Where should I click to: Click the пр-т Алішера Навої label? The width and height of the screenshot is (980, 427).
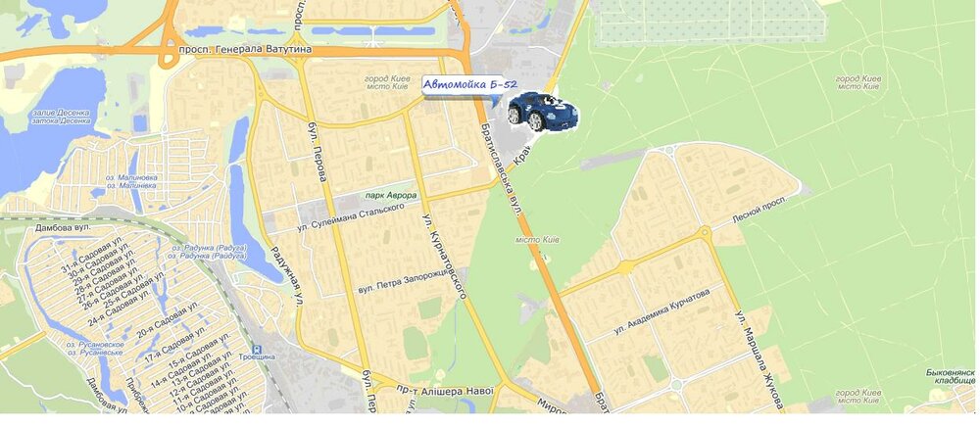pyautogui.click(x=444, y=390)
